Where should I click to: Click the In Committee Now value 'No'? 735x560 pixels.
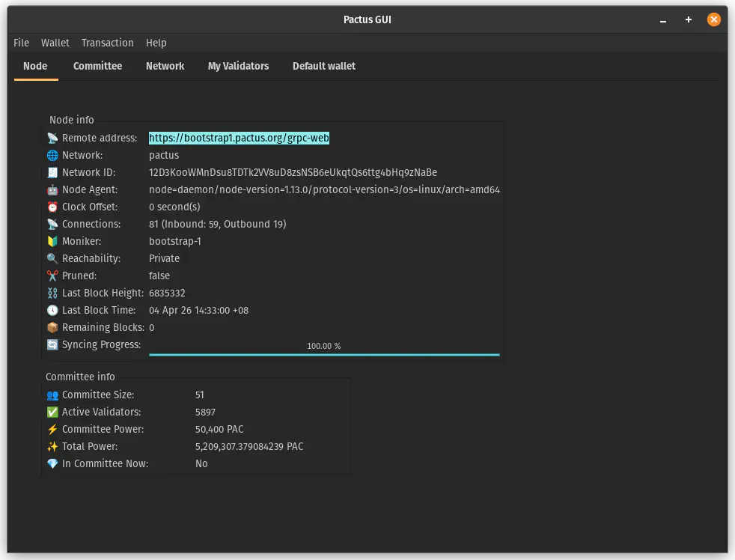click(201, 464)
